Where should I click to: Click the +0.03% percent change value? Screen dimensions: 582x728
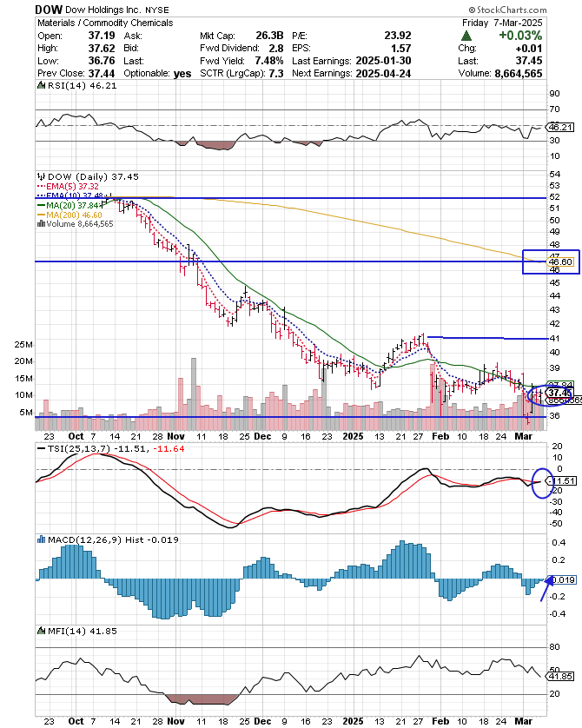520,36
